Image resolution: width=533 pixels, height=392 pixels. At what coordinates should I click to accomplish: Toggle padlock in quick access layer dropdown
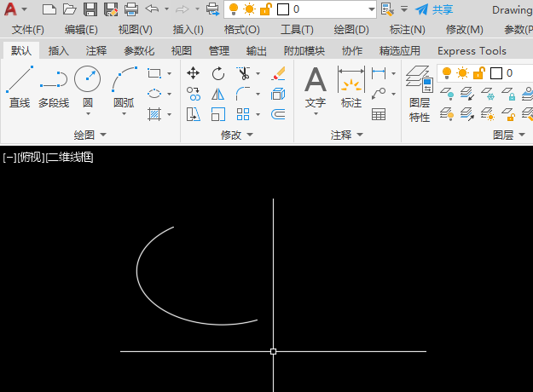265,9
